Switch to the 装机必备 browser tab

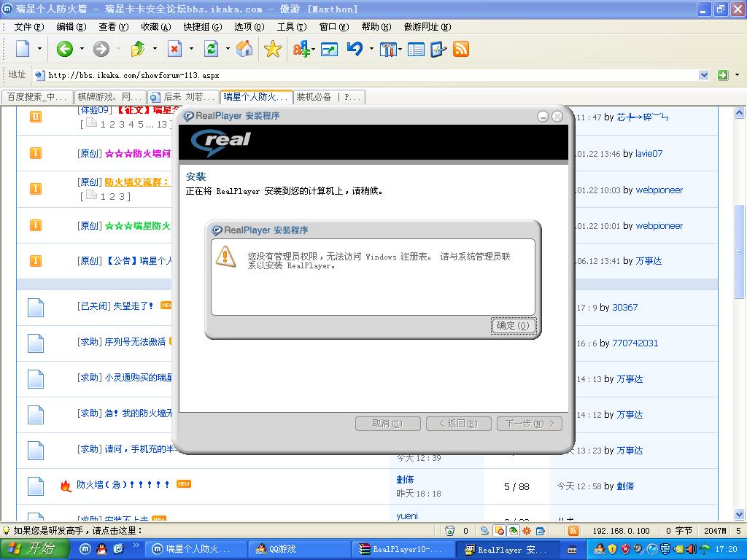330,97
